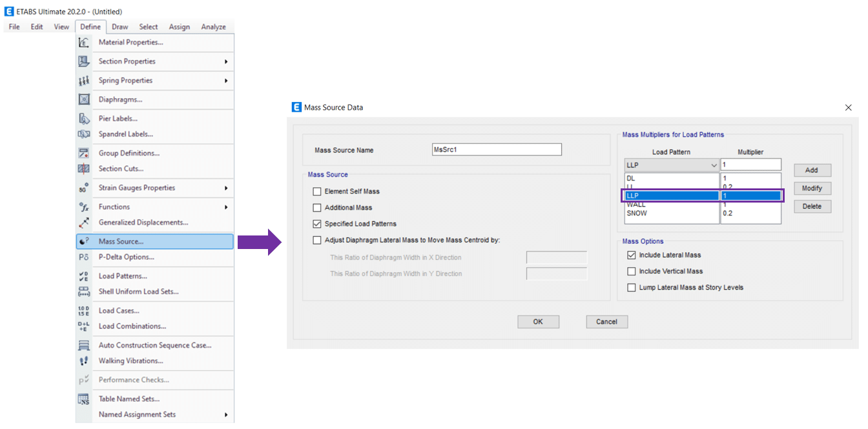This screenshot has width=868, height=429.
Task: Click the Generalized Displacements icon
Action: (x=84, y=223)
